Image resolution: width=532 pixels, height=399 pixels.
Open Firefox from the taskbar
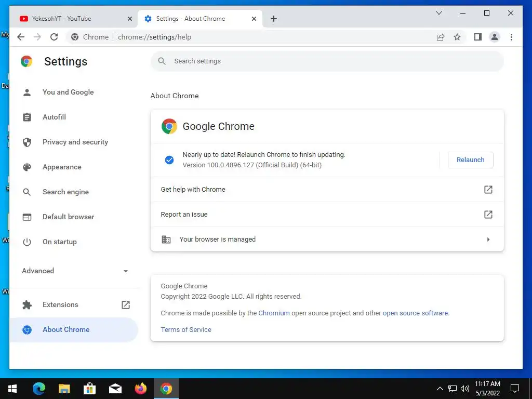140,389
